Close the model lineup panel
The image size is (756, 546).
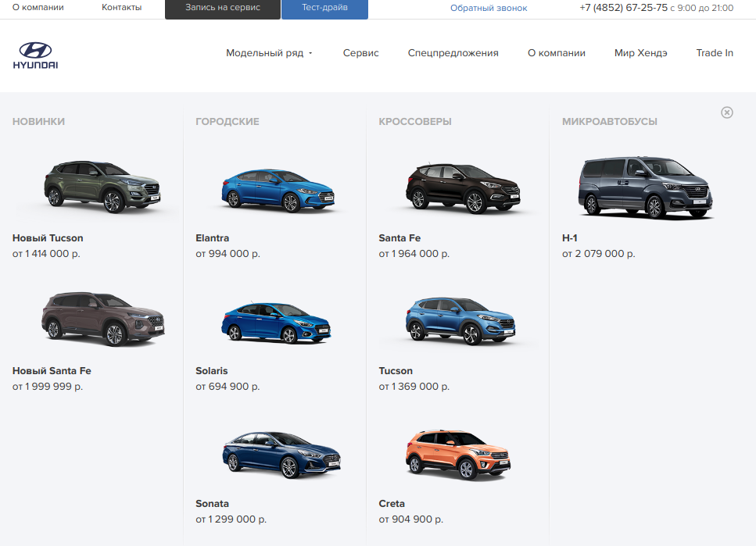(726, 112)
